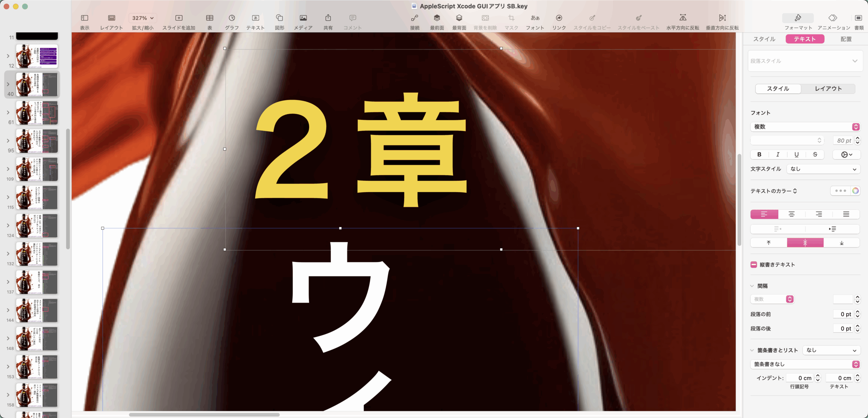Switch to the 配置 inspector tab
This screenshot has height=418, width=868.
846,39
